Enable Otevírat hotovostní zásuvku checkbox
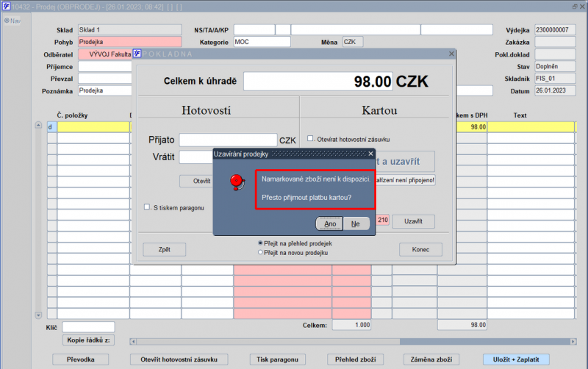This screenshot has height=369, width=588. click(310, 138)
